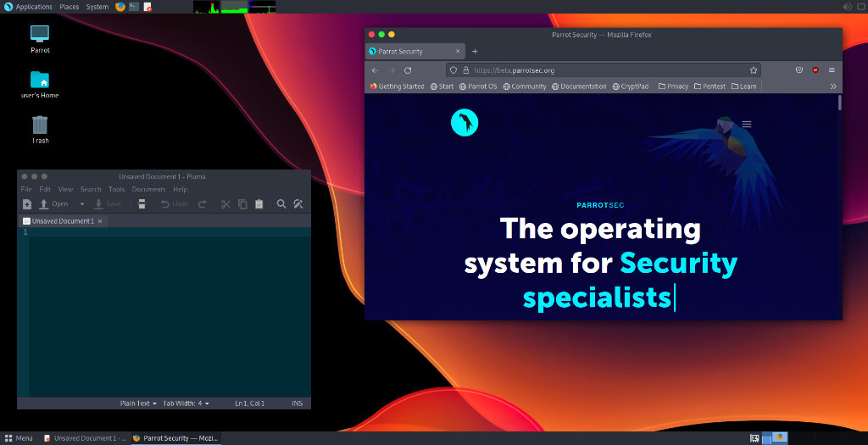Image resolution: width=868 pixels, height=445 pixels.
Task: Click the find and replace icon
Action: (x=298, y=204)
